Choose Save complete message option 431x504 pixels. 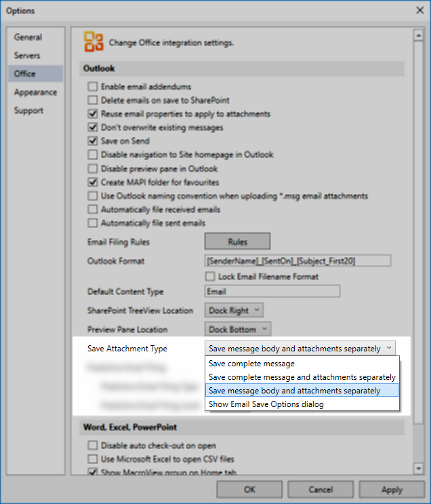pos(302,364)
